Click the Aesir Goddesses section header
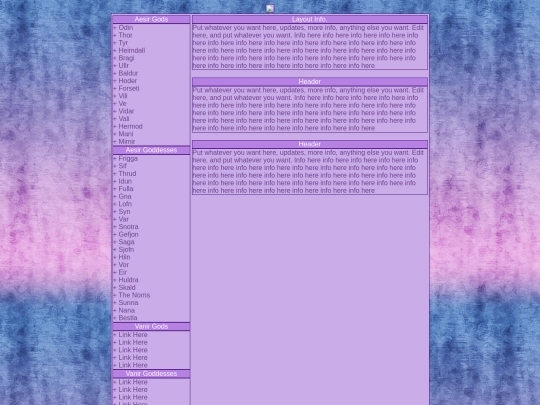Viewport: 540px width, 405px height. 151,150
